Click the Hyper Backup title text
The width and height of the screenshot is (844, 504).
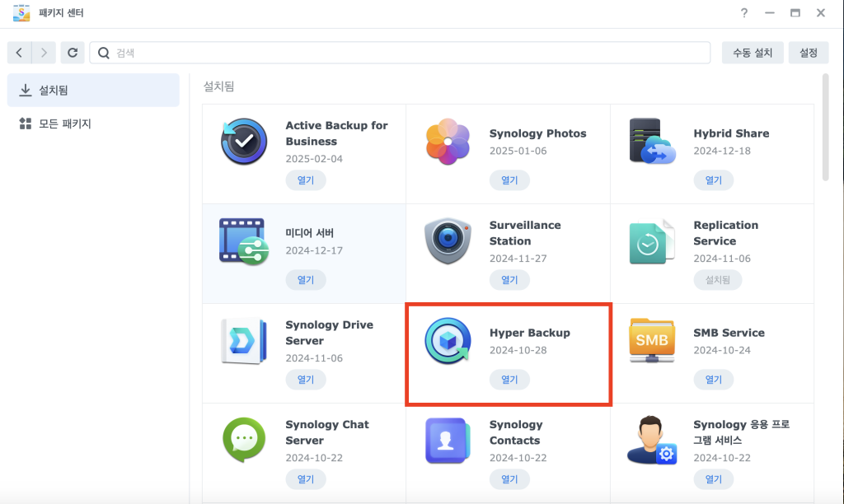[x=530, y=333]
